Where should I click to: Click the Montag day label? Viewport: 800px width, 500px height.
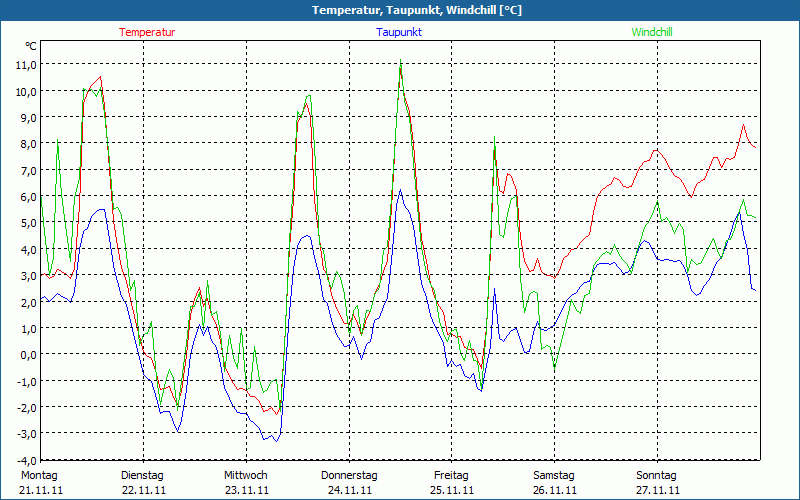[39, 476]
